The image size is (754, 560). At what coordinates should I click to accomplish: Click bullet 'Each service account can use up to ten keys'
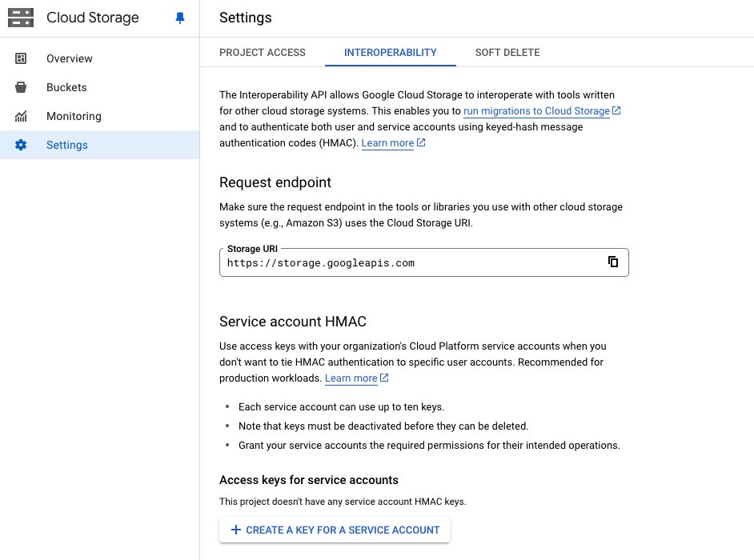pos(342,407)
